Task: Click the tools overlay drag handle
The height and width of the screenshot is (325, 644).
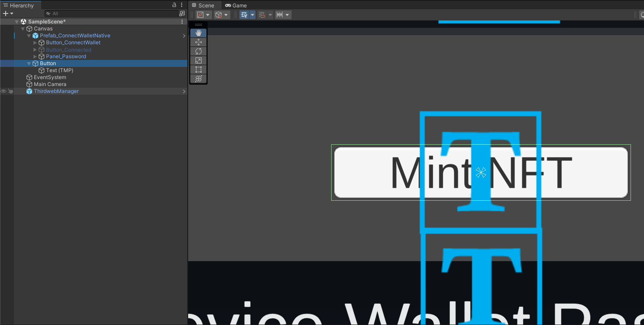Action: 199,25
